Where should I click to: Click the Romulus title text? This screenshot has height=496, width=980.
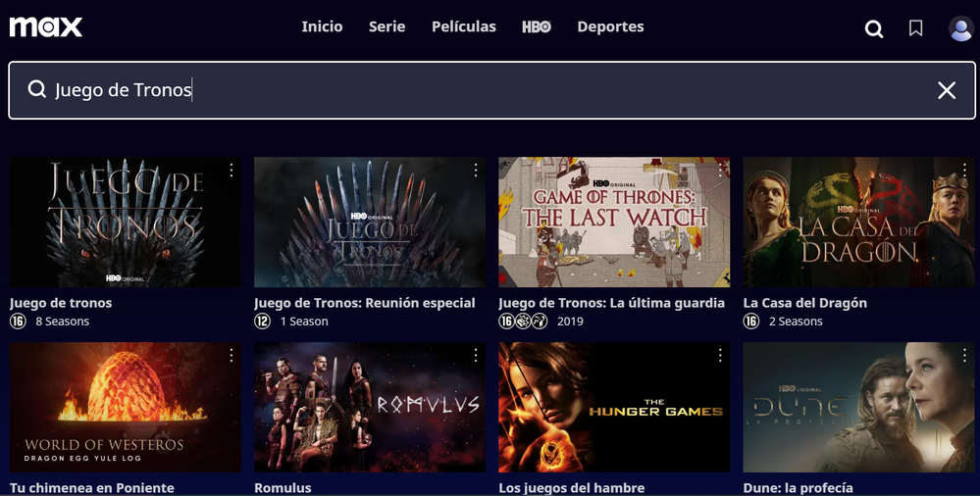[x=283, y=488]
